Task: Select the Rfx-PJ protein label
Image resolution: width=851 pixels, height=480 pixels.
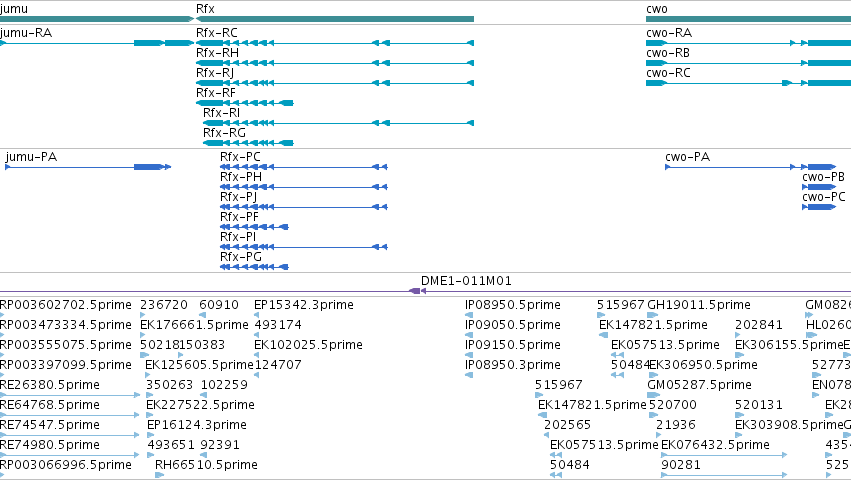Action: pos(239,197)
